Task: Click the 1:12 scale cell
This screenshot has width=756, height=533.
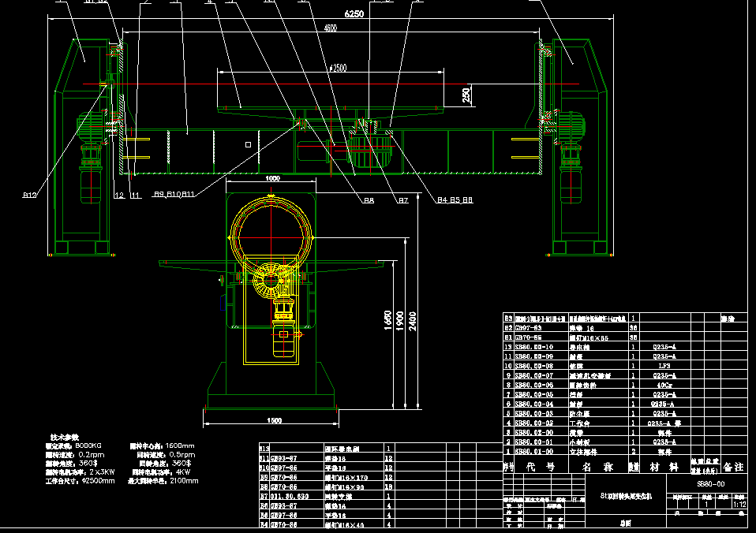Action: tap(739, 505)
